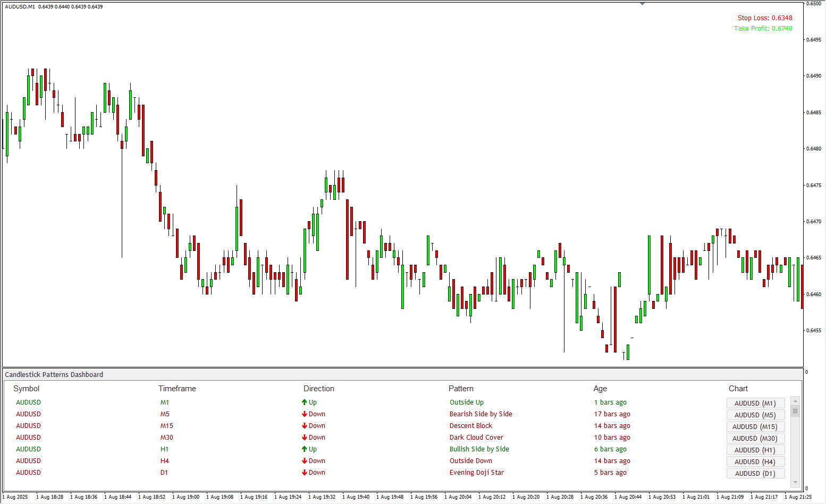Click the H4 timeframe cell
826x504 pixels.
tap(165, 461)
